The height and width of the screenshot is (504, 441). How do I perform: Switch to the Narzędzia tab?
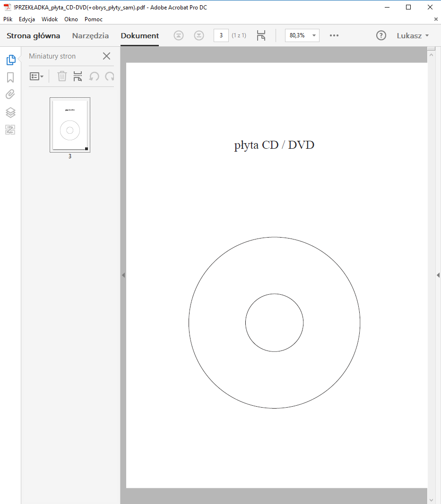90,35
